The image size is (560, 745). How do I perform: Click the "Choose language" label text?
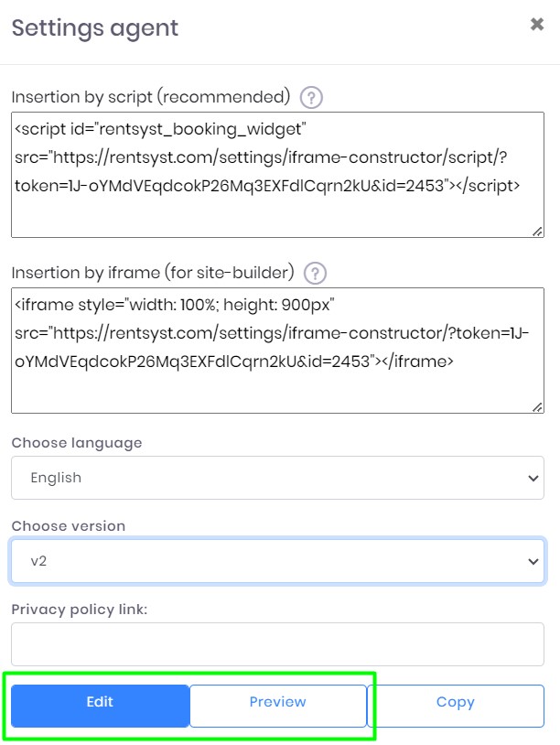click(x=77, y=443)
